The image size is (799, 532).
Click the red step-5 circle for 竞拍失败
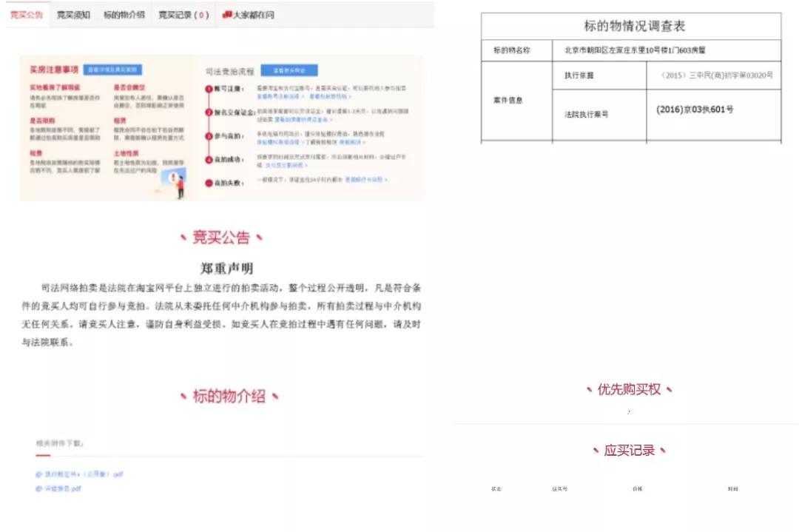(x=208, y=181)
